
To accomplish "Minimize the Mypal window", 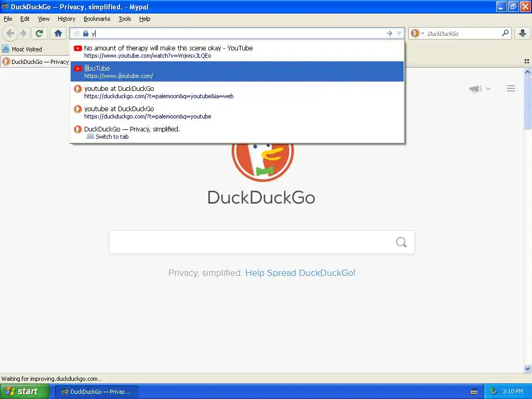I will (501, 6).
